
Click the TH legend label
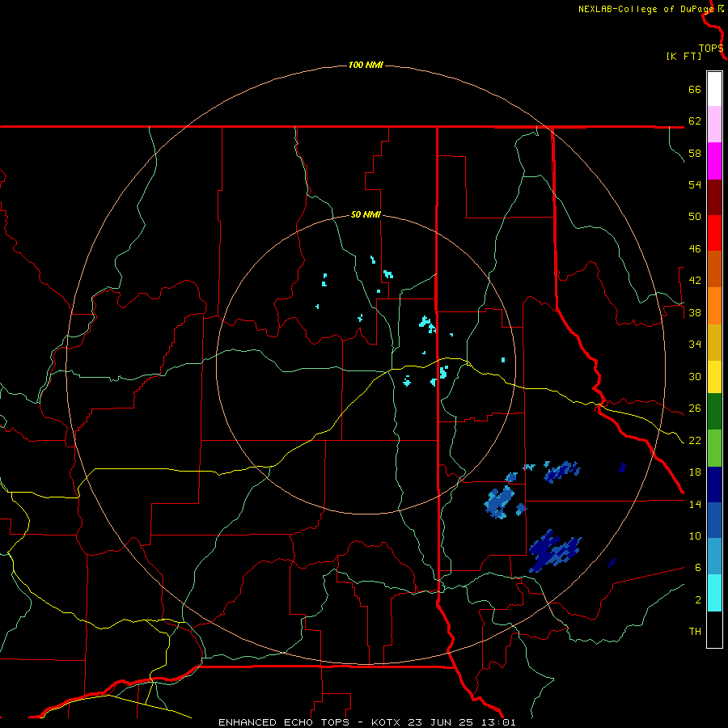click(x=695, y=632)
